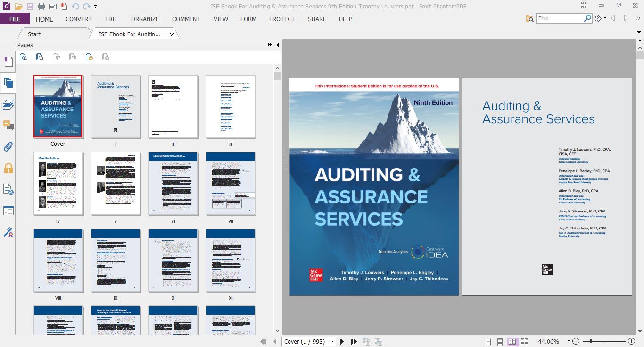This screenshot has height=347, width=644.
Task: Expand the dropdown arrow beside gear
Action: click(605, 19)
